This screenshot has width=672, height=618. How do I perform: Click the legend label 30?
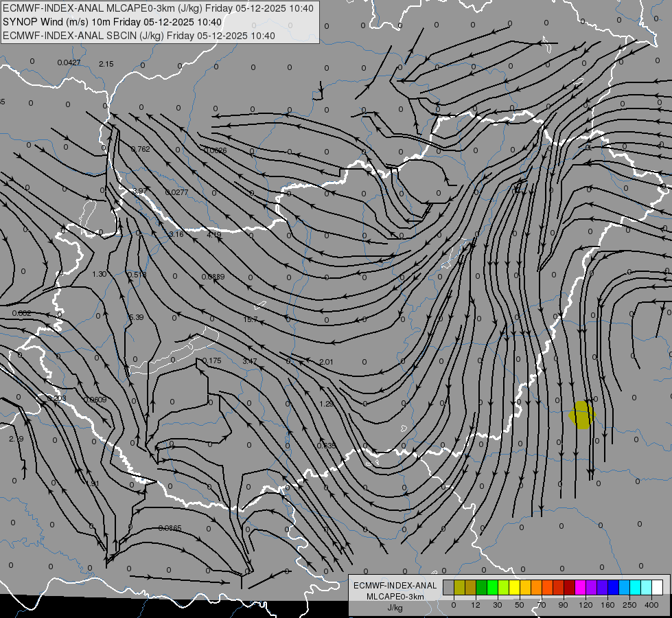point(497,605)
